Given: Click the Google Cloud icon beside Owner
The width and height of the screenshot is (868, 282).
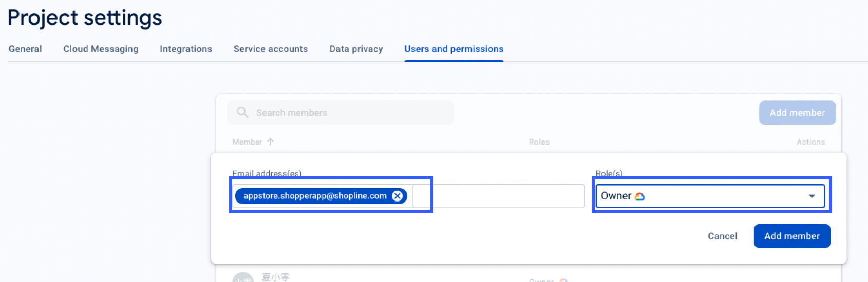Looking at the screenshot, I should 639,196.
